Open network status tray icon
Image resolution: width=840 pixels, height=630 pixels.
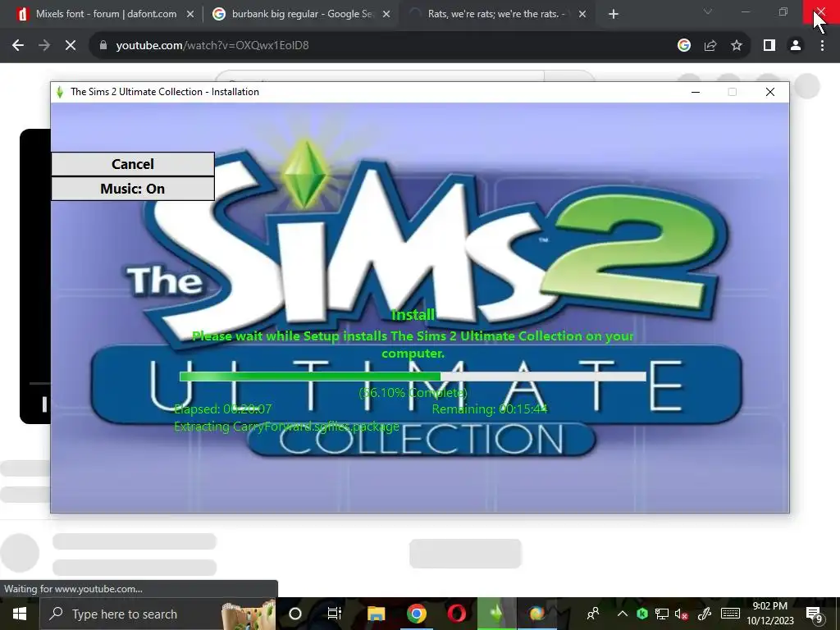point(662,614)
